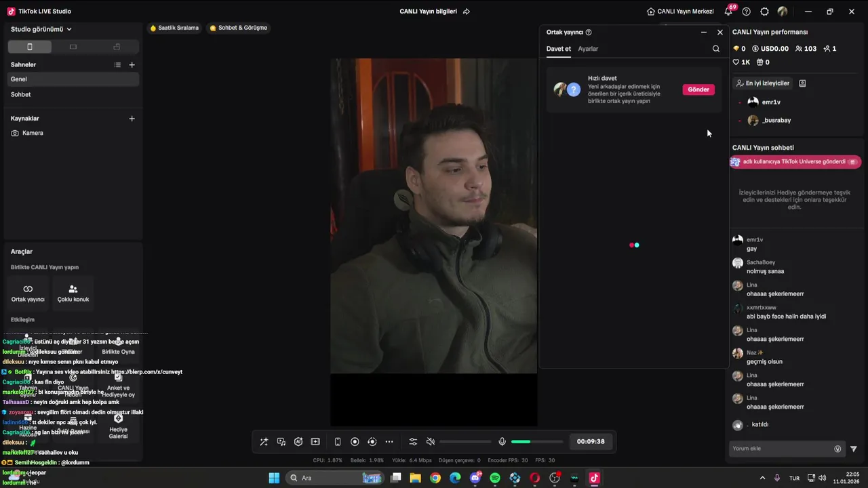Expand the Studio görünümü dropdown

tap(41, 29)
